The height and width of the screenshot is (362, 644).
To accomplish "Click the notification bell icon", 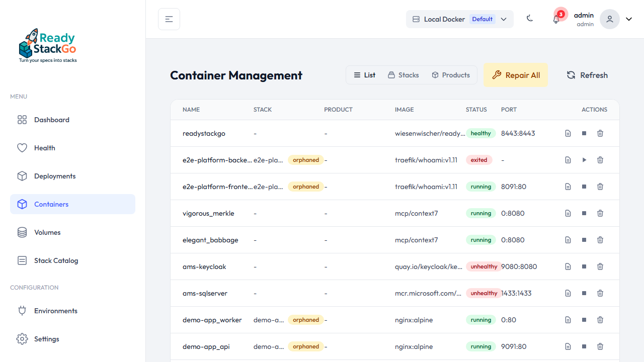I will point(556,19).
